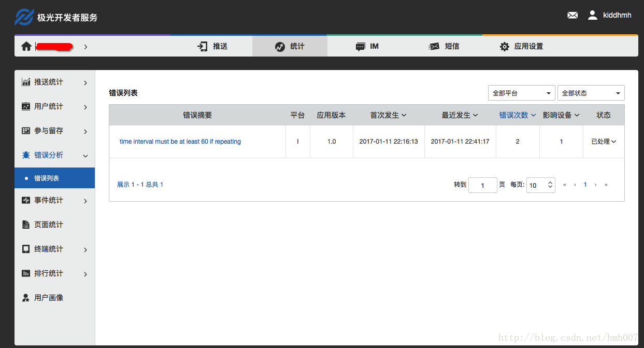Click the IM chat bubble icon
Image resolution: width=644 pixels, height=348 pixels.
click(x=361, y=47)
